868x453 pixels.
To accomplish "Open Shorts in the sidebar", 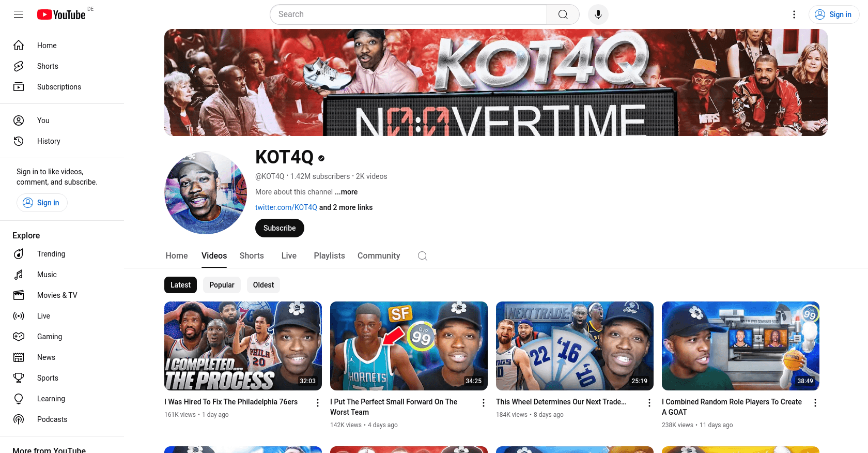I will (48, 66).
